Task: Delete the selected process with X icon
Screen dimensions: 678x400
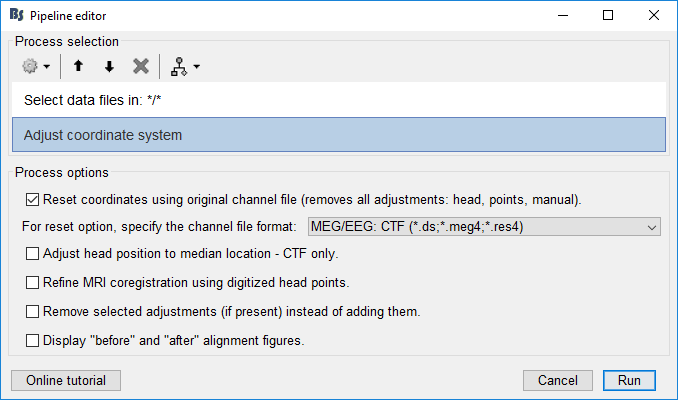Action: [141, 66]
